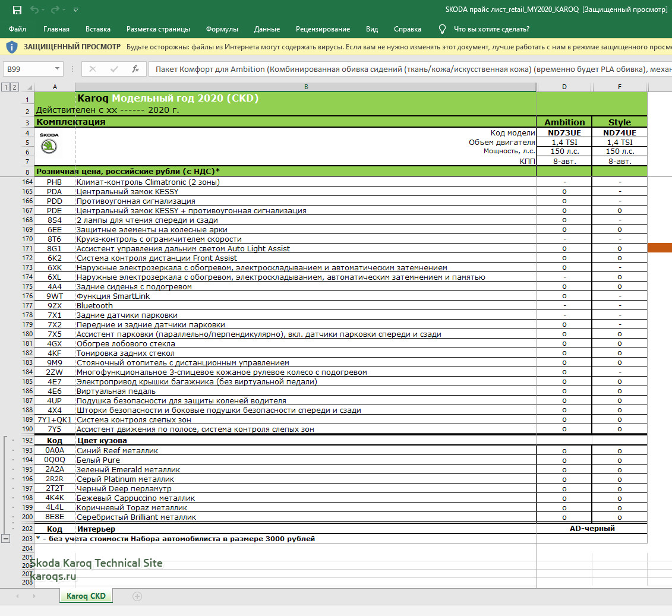Click the 'AD-черный' interior cell
672x616 pixels.
click(592, 529)
